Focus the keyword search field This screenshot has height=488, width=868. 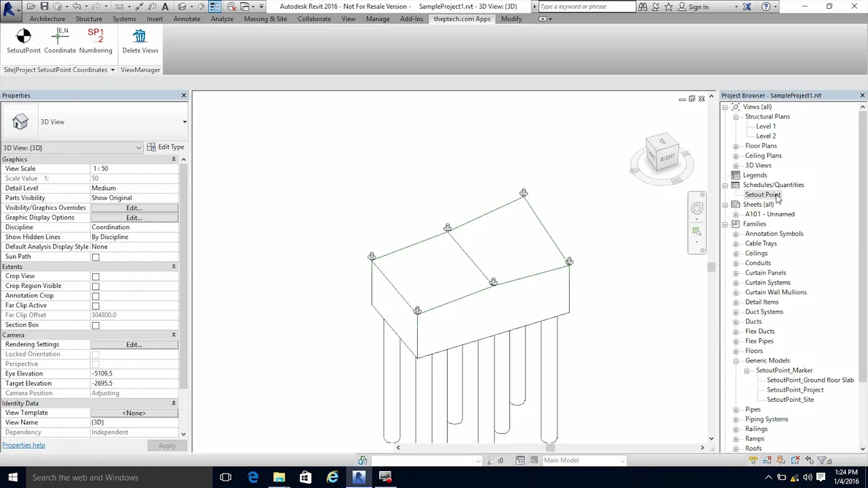(587, 7)
